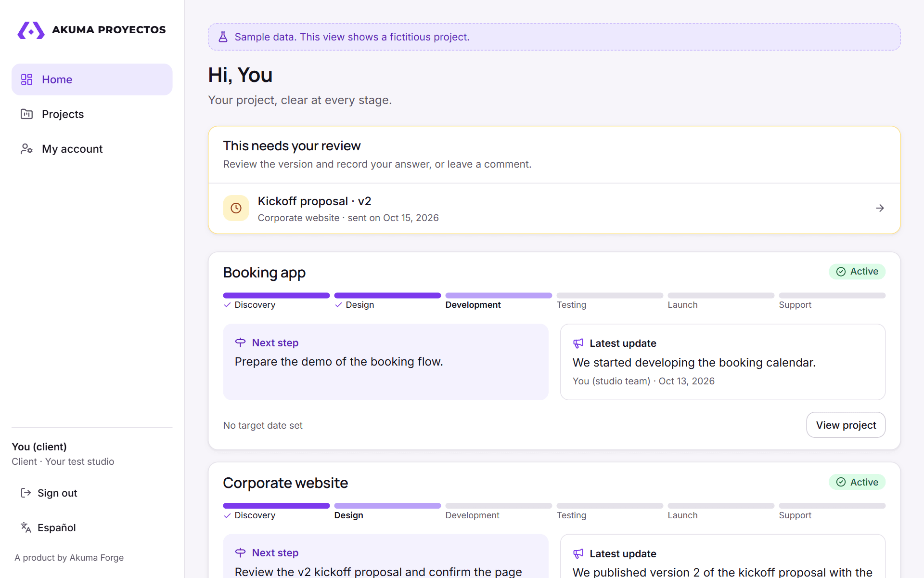Click the My account user-gear icon
The height and width of the screenshot is (578, 924).
point(26,149)
